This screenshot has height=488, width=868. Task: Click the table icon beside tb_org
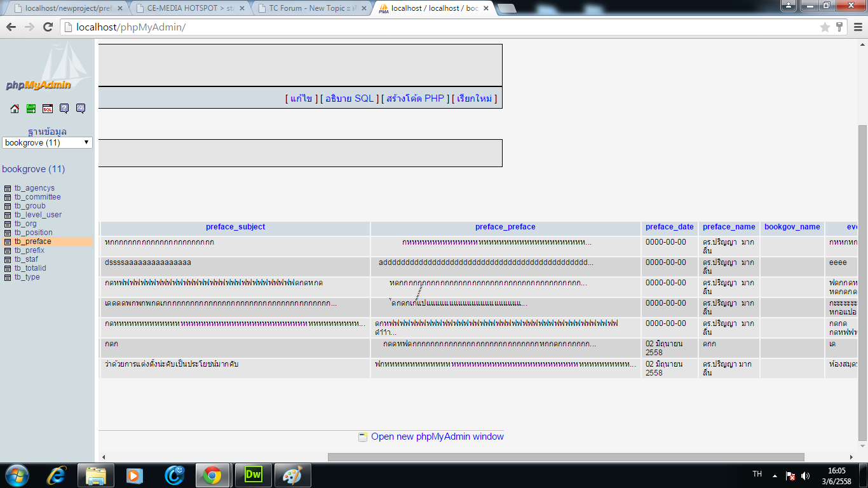tap(8, 224)
